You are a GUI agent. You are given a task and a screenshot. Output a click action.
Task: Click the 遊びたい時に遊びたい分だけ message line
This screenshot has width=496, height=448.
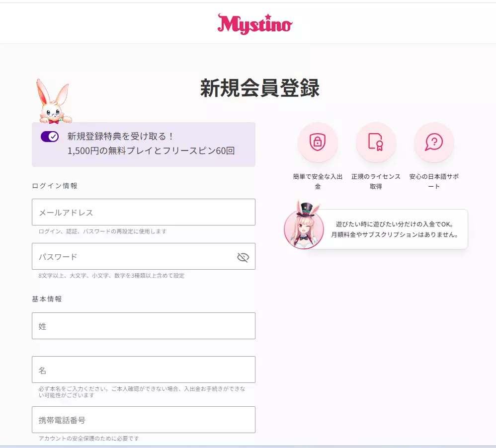(x=395, y=224)
